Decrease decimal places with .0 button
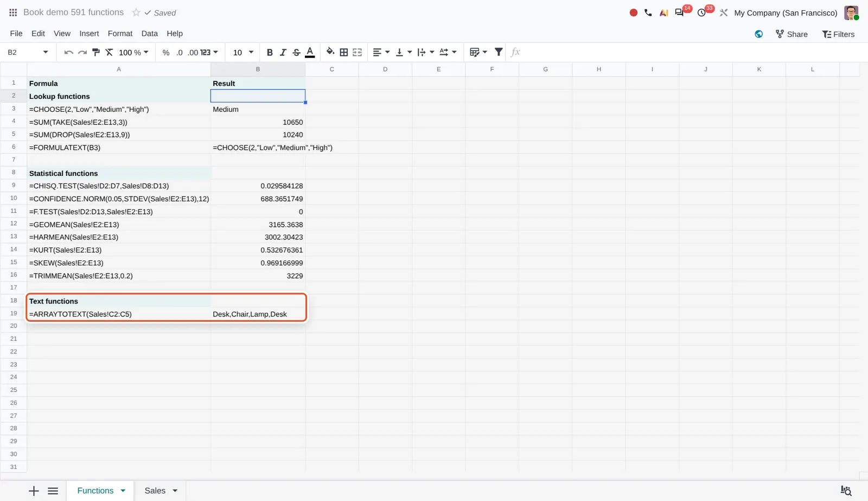This screenshot has height=501, width=868. tap(180, 52)
